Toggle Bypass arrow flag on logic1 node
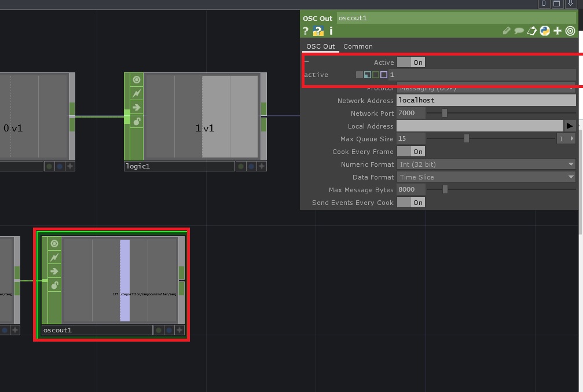This screenshot has width=583, height=392. 137,108
